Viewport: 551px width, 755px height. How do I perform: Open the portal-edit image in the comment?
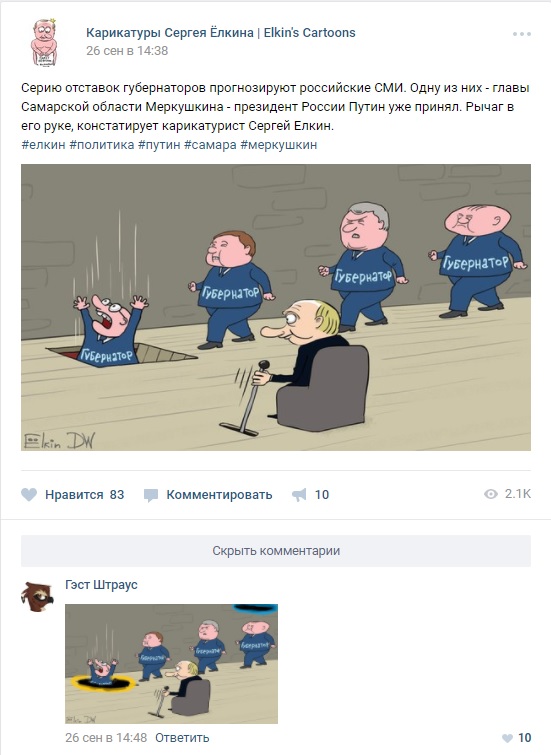[x=171, y=664]
